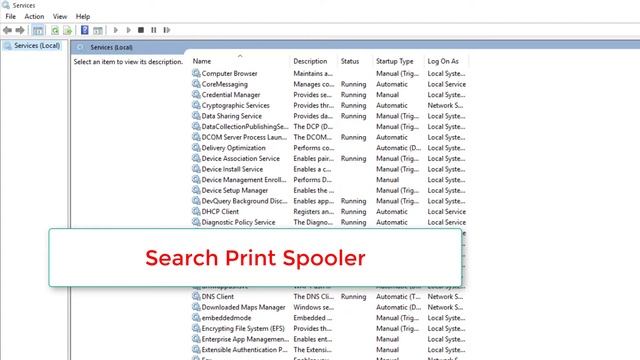Select the DCOM Server Process Laun... name

(244, 137)
